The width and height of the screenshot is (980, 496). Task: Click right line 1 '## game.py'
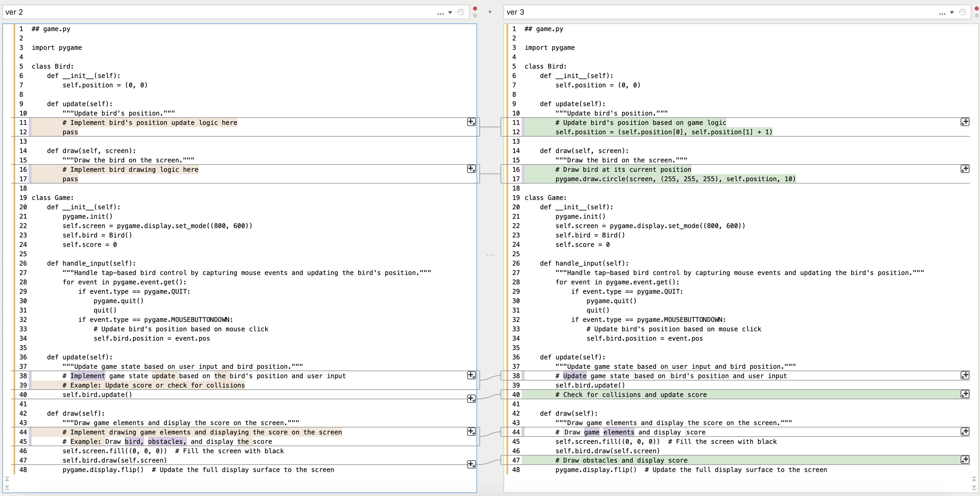tap(544, 29)
